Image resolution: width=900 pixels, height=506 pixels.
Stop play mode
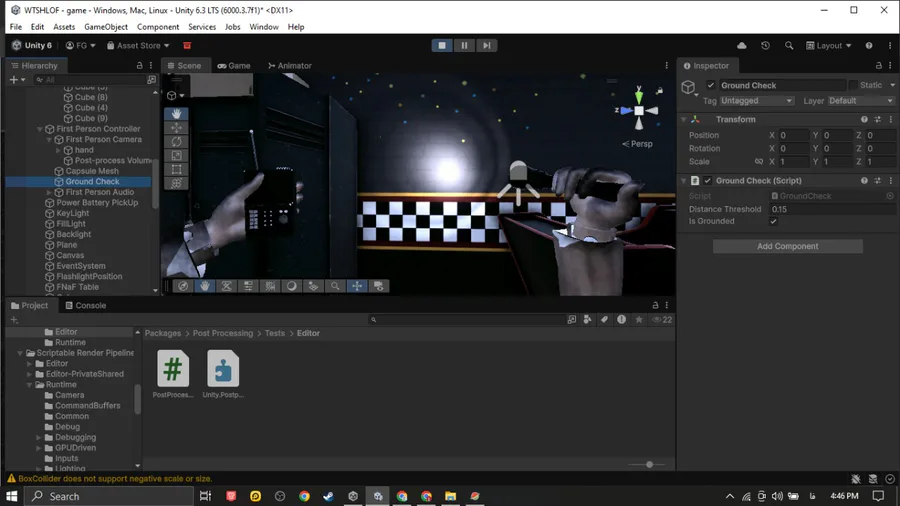pos(442,45)
